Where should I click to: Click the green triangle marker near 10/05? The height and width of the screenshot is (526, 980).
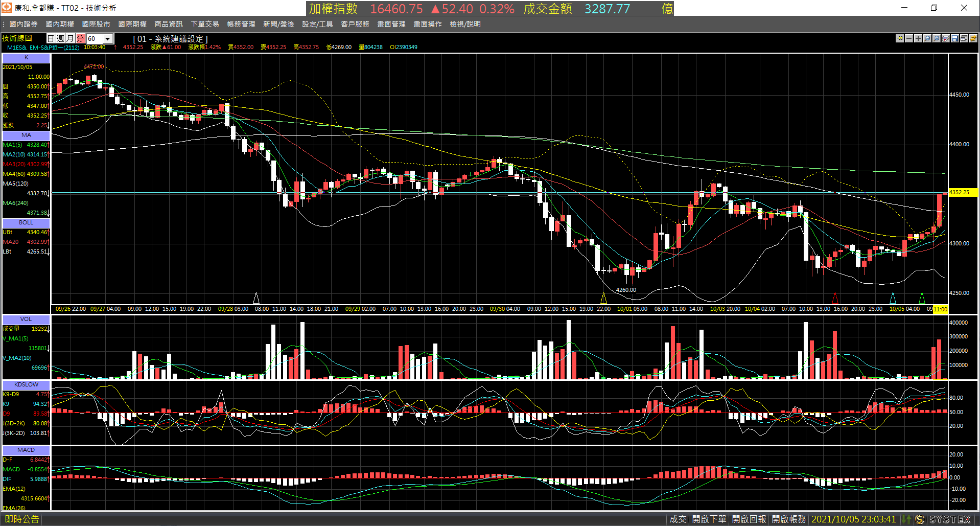coord(922,298)
